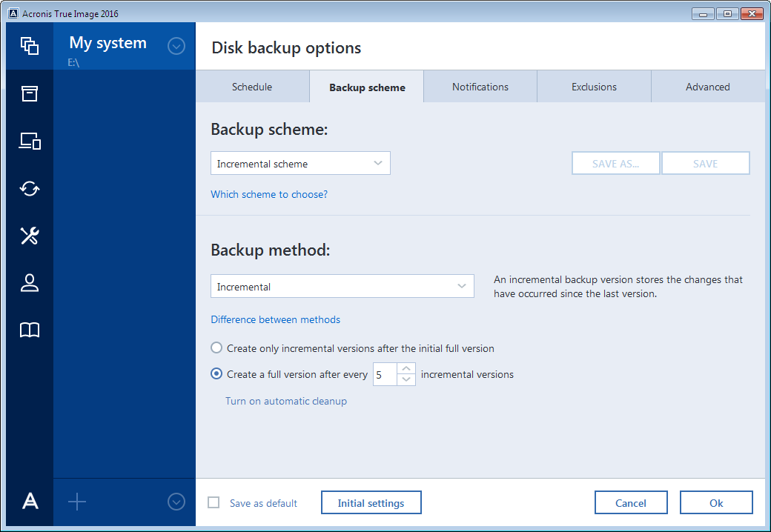Screen dimensions: 771x532
Task: Select 'Create only incremental versions' option
Action: [216, 348]
